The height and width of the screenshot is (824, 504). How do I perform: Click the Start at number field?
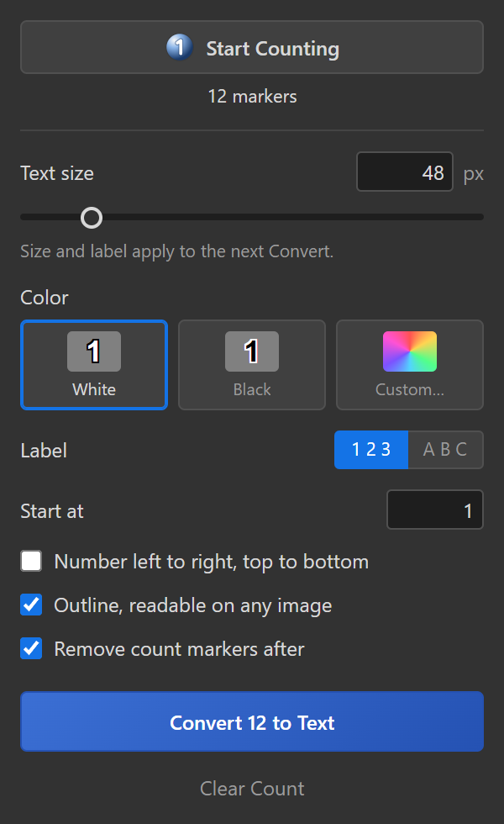435,510
